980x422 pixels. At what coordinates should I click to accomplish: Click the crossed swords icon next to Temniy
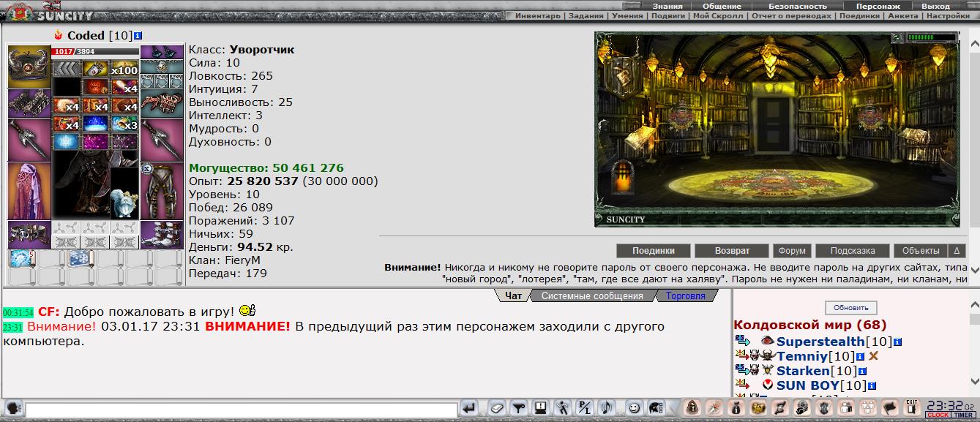(872, 356)
